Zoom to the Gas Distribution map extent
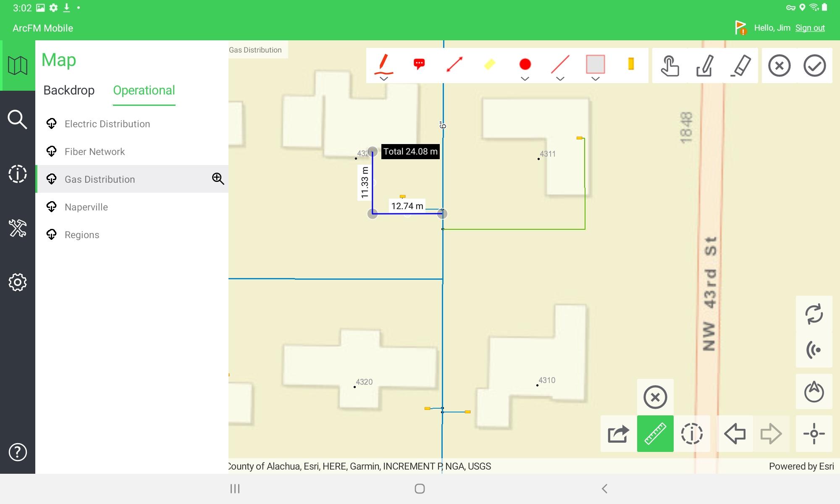The height and width of the screenshot is (504, 840). point(218,179)
